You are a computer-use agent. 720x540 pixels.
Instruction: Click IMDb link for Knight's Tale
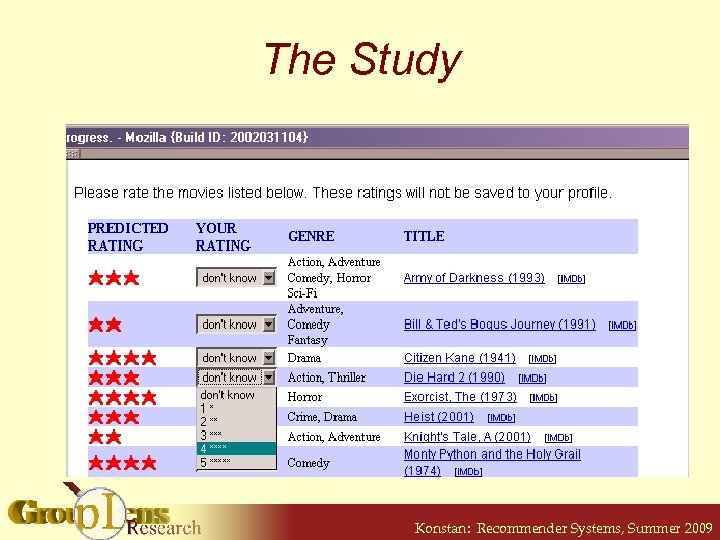tap(558, 438)
